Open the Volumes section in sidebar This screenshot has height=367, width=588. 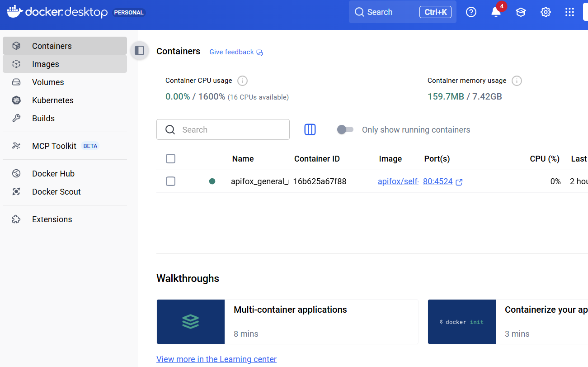(65, 82)
